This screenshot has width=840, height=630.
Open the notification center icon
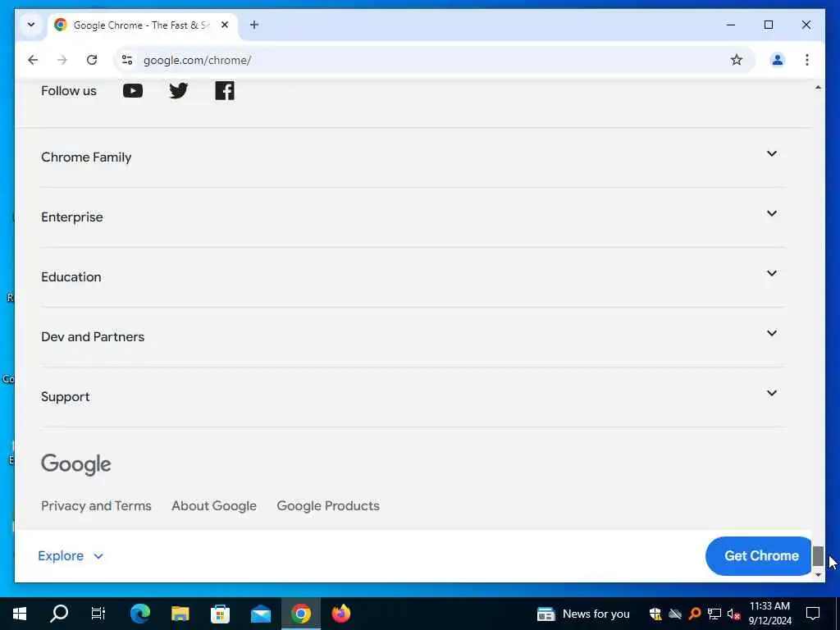pyautogui.click(x=813, y=614)
